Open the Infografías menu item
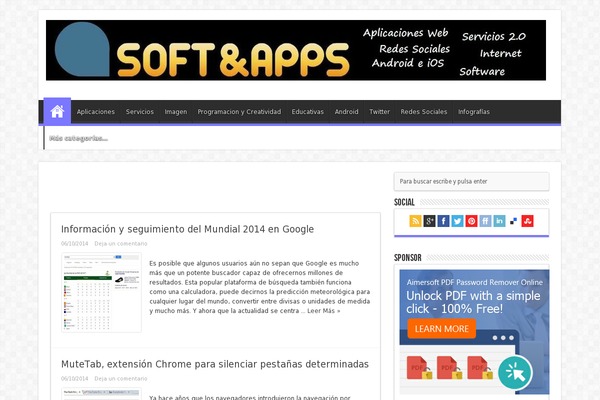The width and height of the screenshot is (600, 400). coord(474,112)
